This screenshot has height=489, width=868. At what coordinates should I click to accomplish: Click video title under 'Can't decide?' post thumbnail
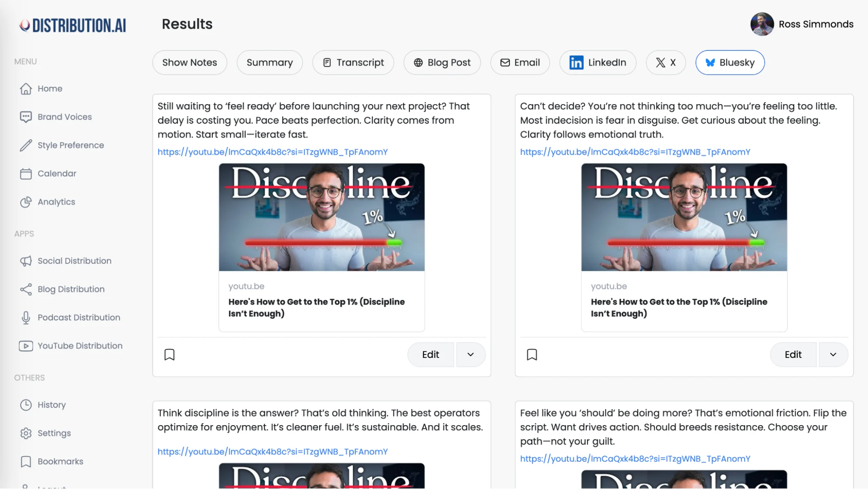coord(679,308)
